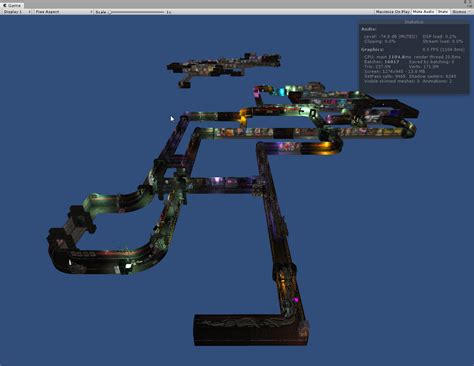Screen dimensions: 474x366
Task: Click the Audio heading in Statistics
Action: (x=369, y=29)
